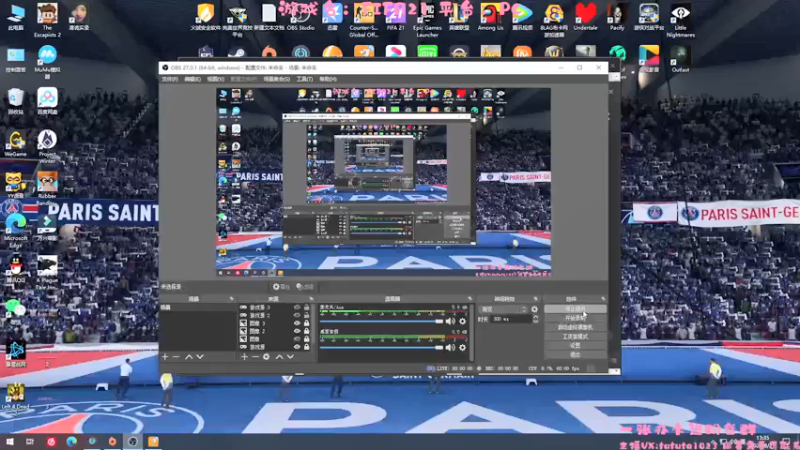Image resolution: width=800 pixels, height=450 pixels.
Task: Click the 退出 exit button
Action: tap(575, 355)
